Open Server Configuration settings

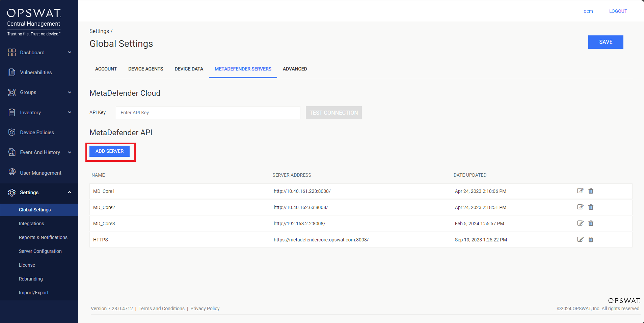tap(40, 251)
